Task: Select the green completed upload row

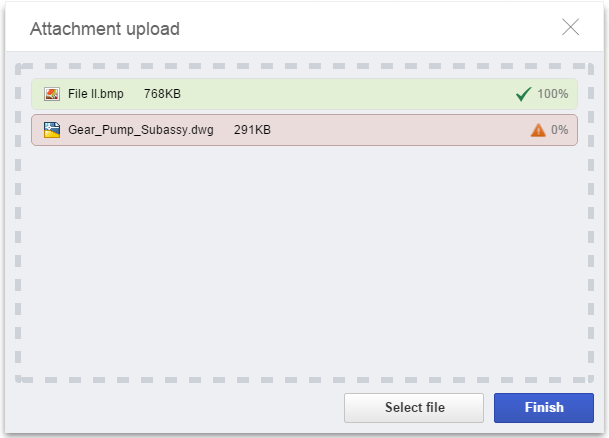Action: click(x=304, y=94)
